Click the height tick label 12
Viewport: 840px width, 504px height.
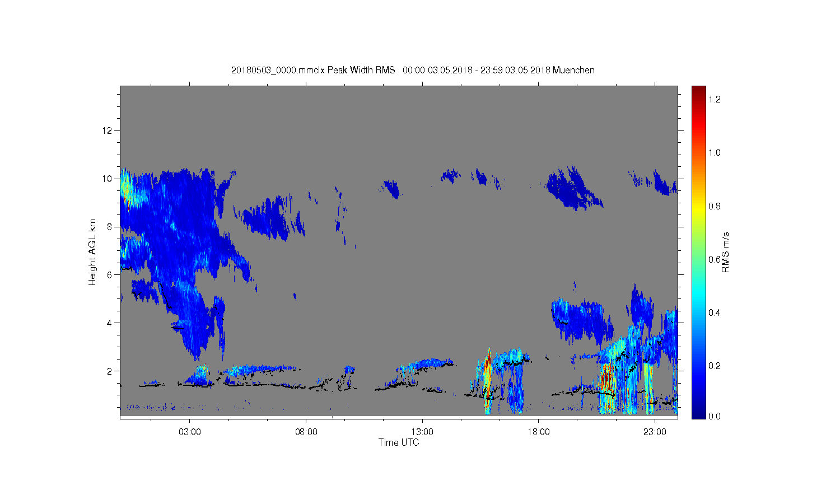click(108, 130)
